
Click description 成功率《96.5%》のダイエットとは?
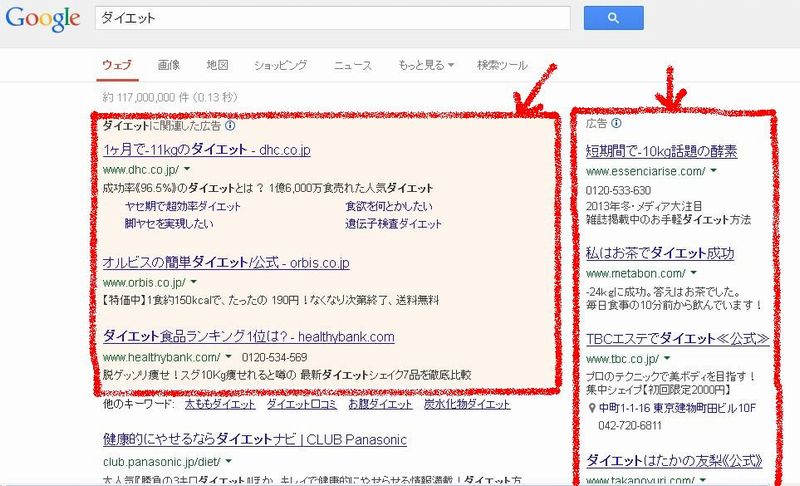[x=183, y=188]
